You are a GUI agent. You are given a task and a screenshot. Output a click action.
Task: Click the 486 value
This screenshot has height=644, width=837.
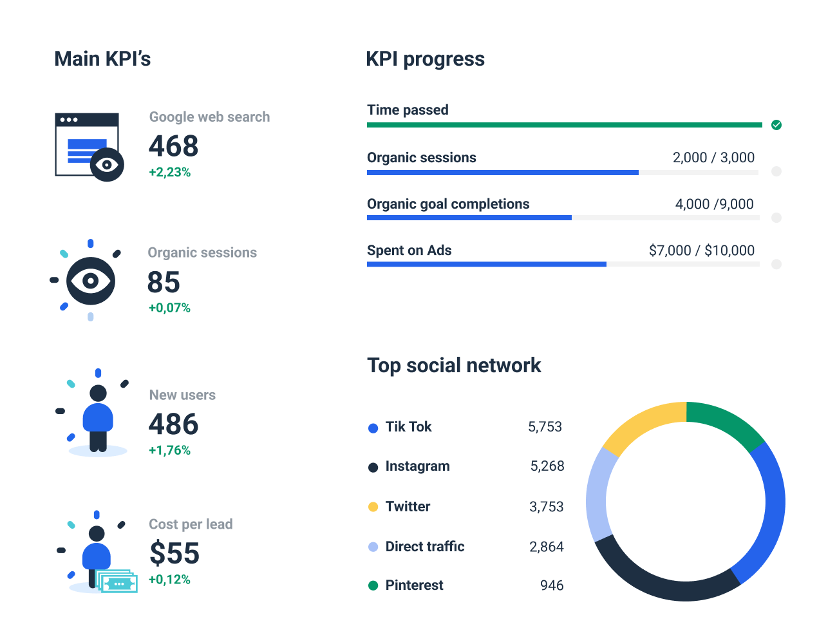(174, 424)
